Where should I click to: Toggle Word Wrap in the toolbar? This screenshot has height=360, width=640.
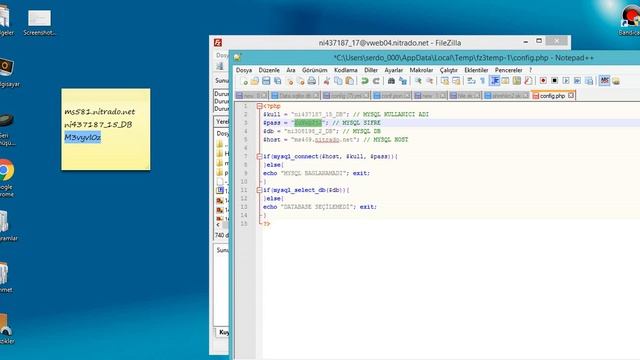click(x=471, y=81)
